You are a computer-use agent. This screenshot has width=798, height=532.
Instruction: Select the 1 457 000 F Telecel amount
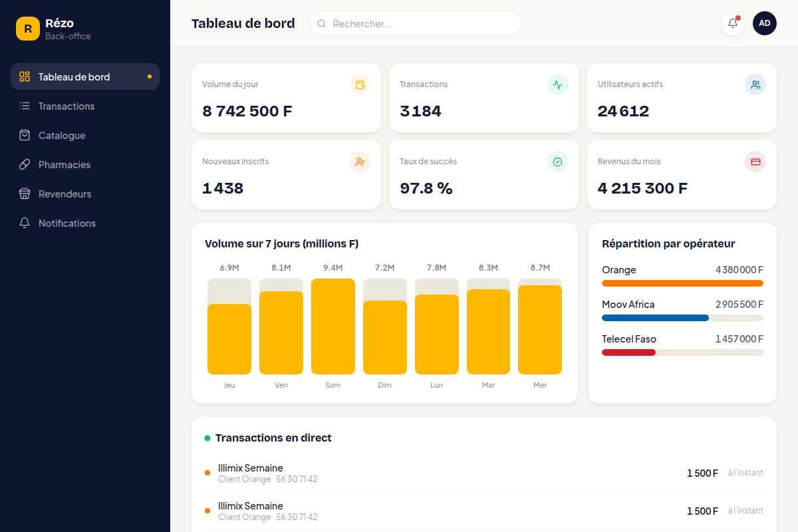[x=739, y=339]
